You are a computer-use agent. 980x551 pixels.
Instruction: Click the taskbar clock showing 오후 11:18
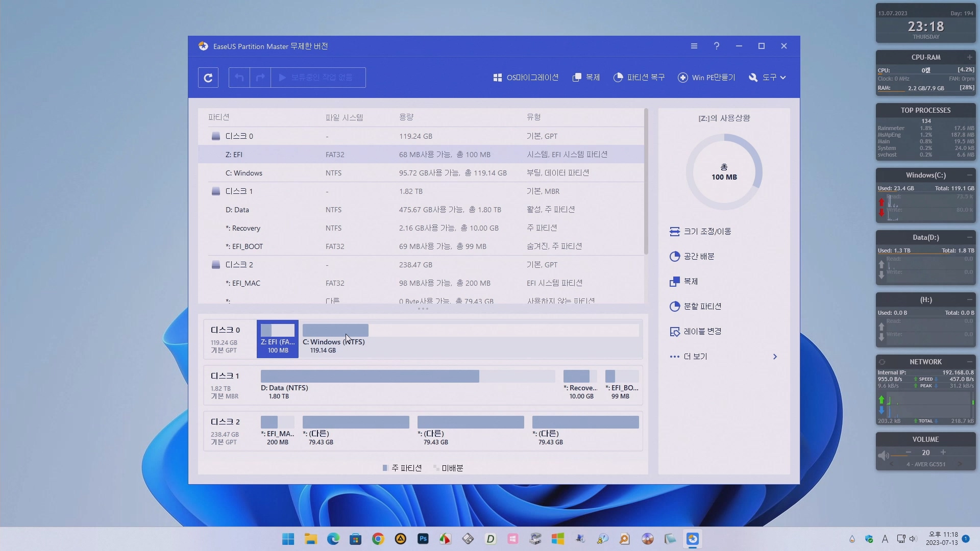942,539
